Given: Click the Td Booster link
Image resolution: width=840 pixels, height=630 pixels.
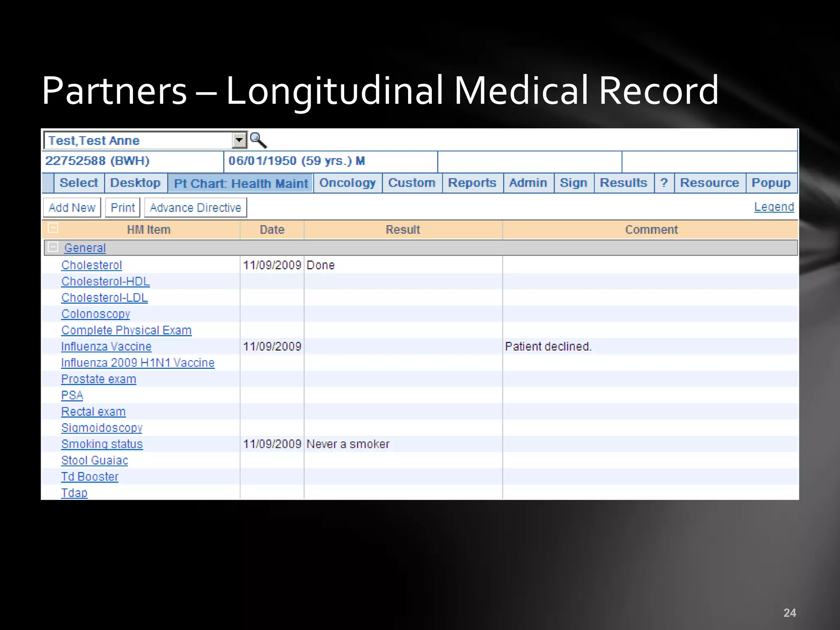Looking at the screenshot, I should 90,477.
